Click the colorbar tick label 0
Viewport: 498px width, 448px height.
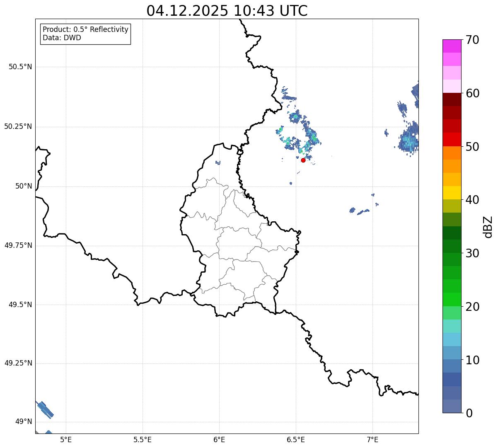coord(469,413)
